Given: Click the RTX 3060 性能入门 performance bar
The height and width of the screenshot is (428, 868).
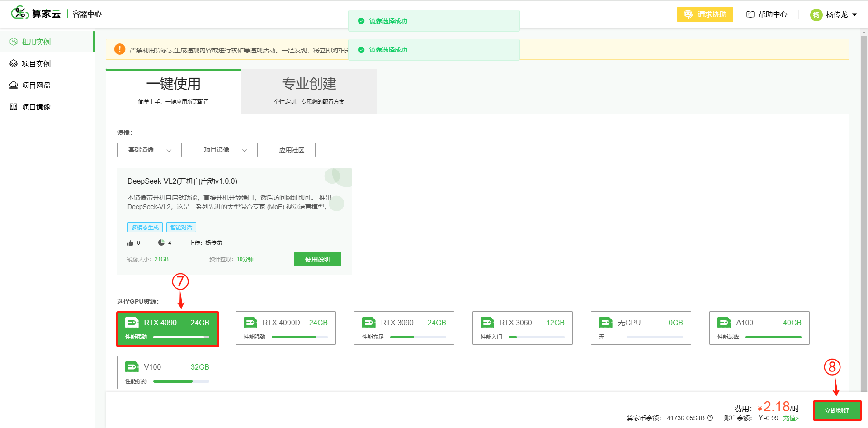Looking at the screenshot, I should tap(537, 337).
